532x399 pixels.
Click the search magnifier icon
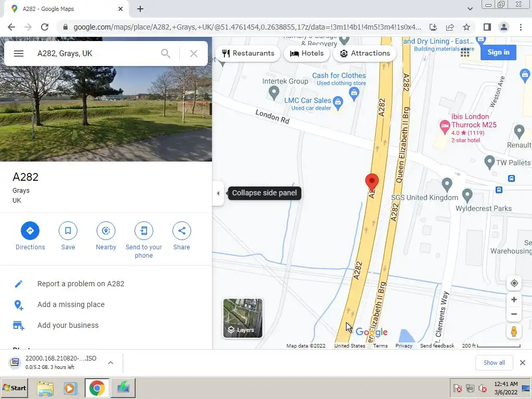click(166, 54)
